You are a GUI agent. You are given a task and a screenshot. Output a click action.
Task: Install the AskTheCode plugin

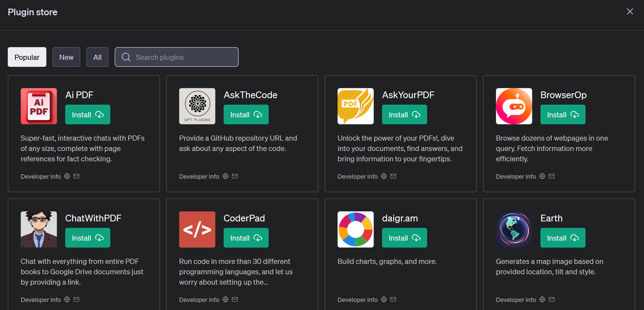tap(246, 114)
